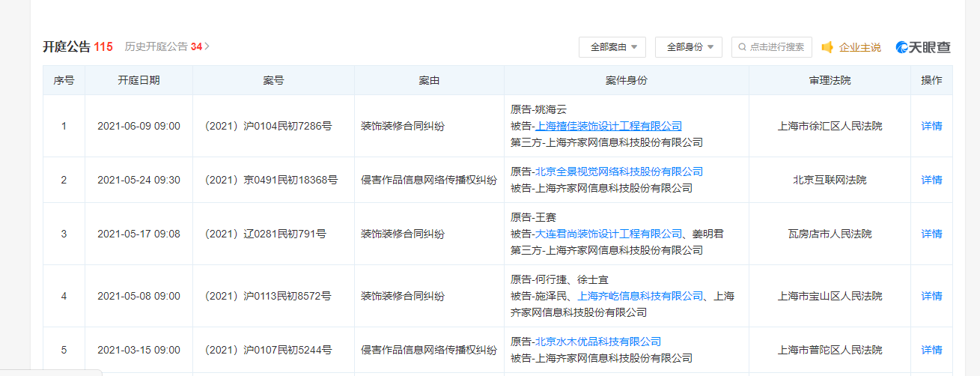980x376 pixels.
Task: Click the chevron beside 历史开庭公告
Action: [x=207, y=46]
